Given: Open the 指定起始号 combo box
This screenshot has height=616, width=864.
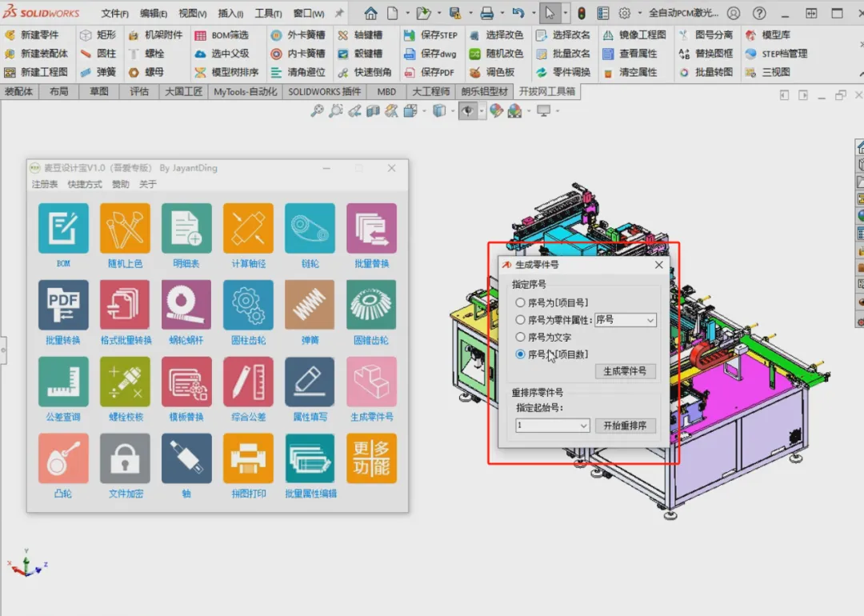Looking at the screenshot, I should click(553, 426).
